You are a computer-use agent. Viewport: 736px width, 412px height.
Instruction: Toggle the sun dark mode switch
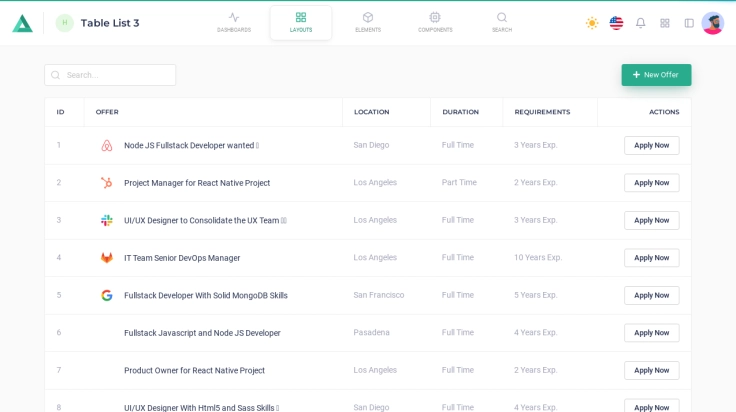pos(592,23)
